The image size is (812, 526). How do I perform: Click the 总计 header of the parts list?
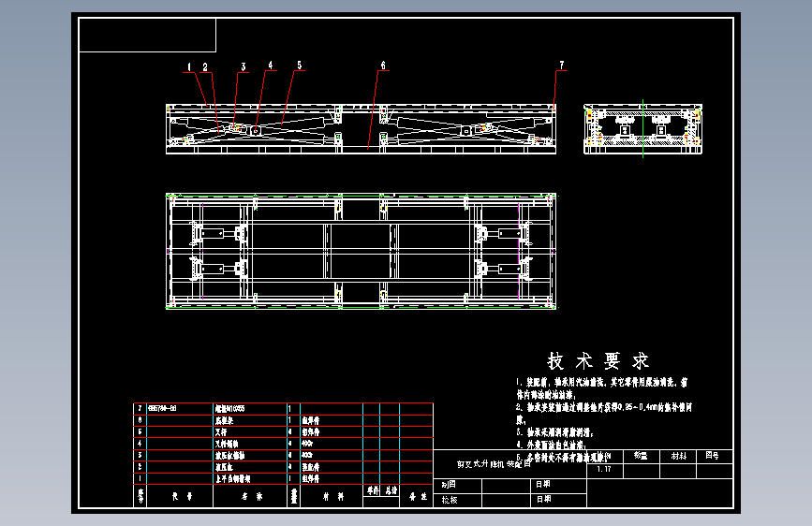coord(391,490)
